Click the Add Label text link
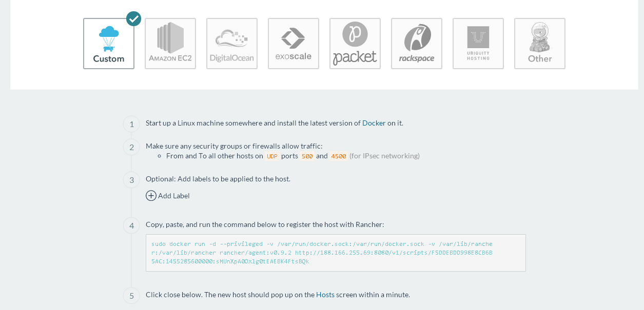 click(x=174, y=196)
